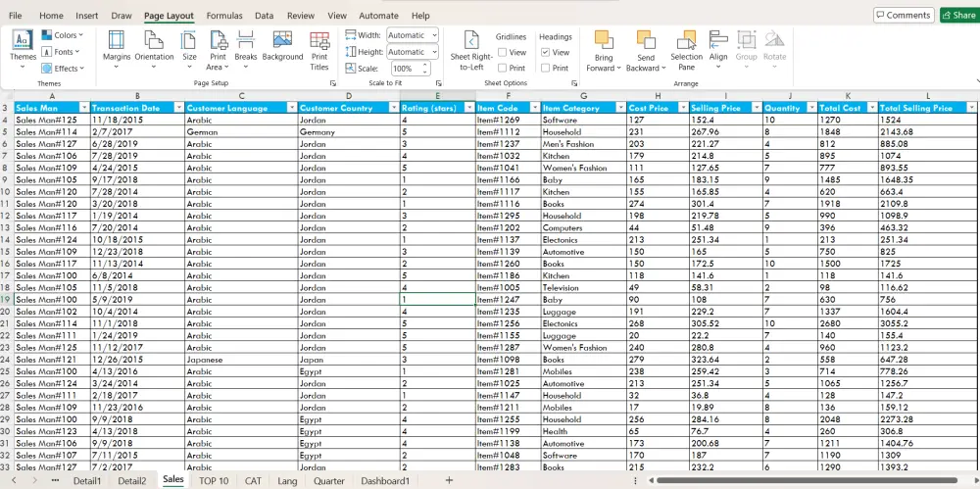The image size is (980, 489).
Task: Open Transaction Date filter dropdown
Action: [178, 108]
